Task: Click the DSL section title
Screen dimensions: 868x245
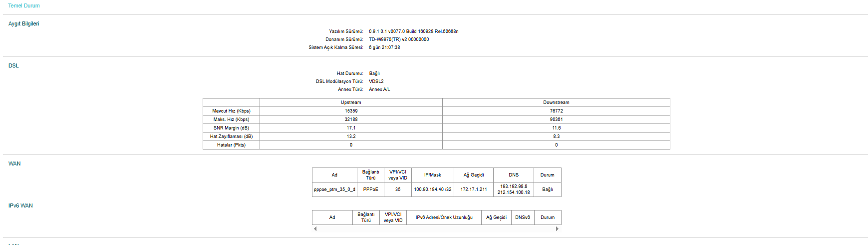Action: [x=13, y=65]
